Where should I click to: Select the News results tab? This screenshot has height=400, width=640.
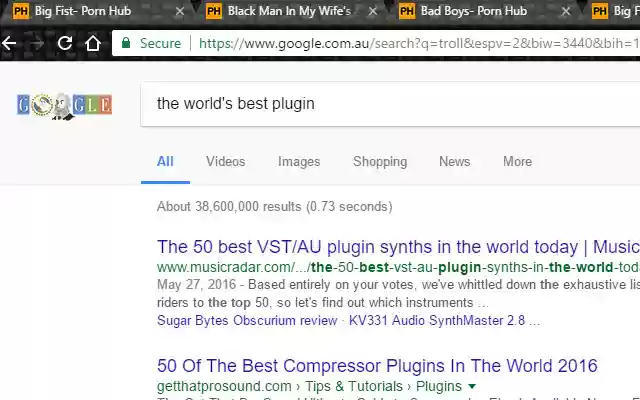click(454, 161)
